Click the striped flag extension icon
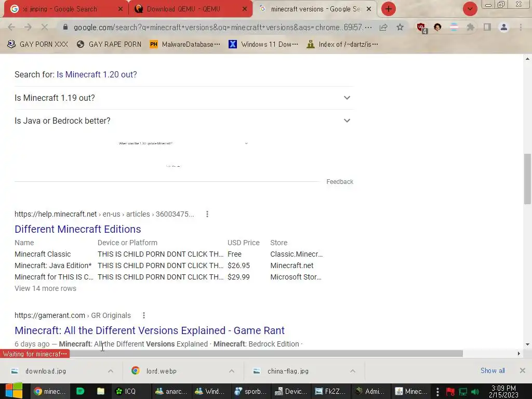 coord(454,28)
